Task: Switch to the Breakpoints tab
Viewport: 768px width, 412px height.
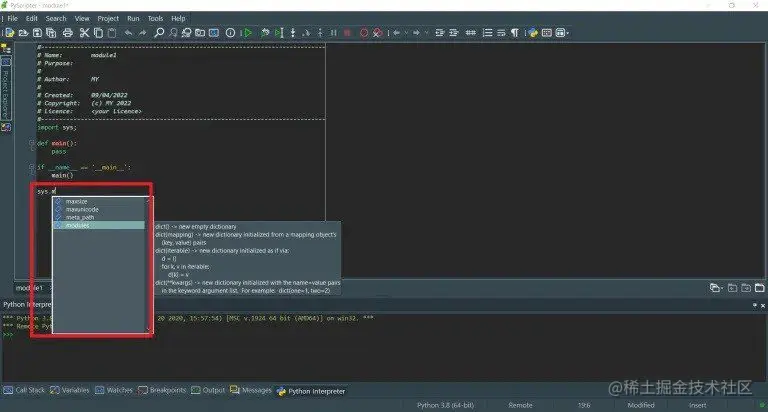Action: pyautogui.click(x=162, y=390)
